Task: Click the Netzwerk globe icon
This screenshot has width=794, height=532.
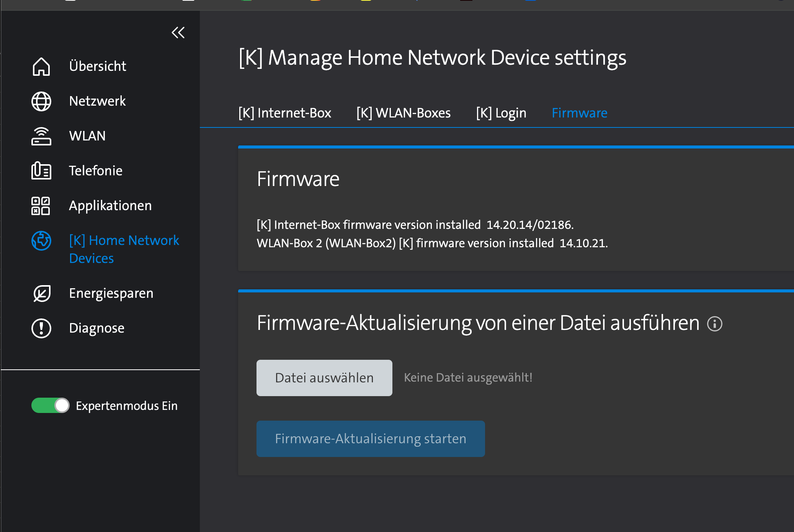Action: (x=41, y=101)
